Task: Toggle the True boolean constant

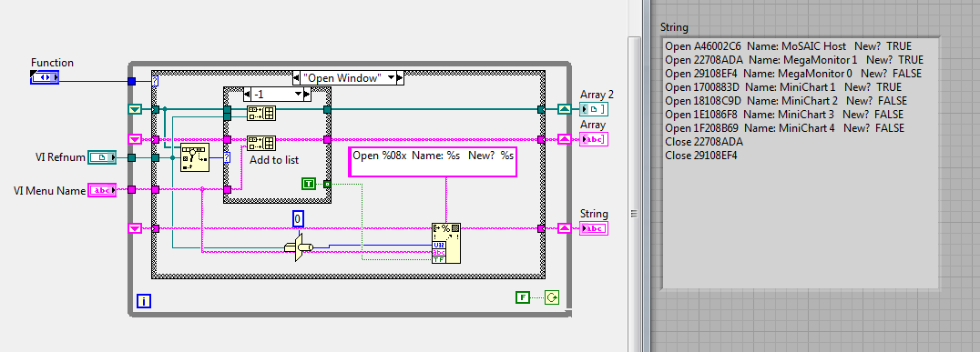Action: click(x=310, y=184)
